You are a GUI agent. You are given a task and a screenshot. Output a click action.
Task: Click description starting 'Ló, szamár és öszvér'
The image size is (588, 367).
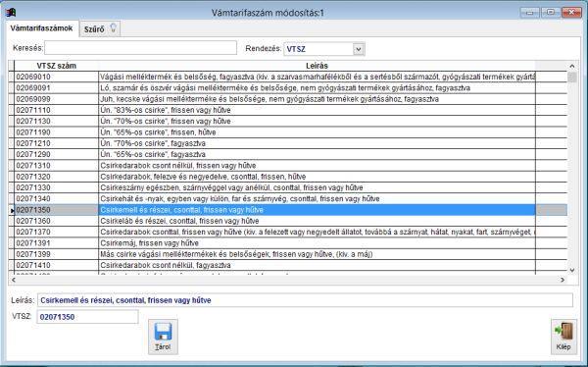click(285, 88)
